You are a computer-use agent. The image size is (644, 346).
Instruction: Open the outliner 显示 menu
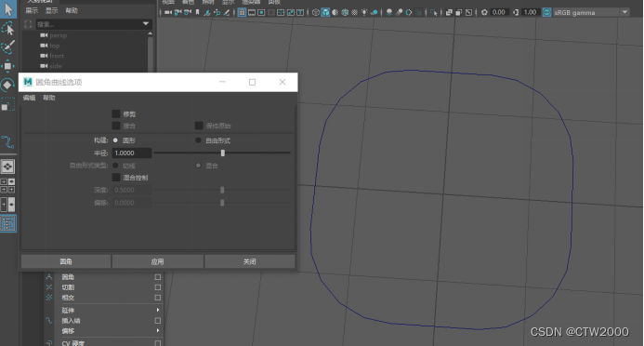click(52, 10)
